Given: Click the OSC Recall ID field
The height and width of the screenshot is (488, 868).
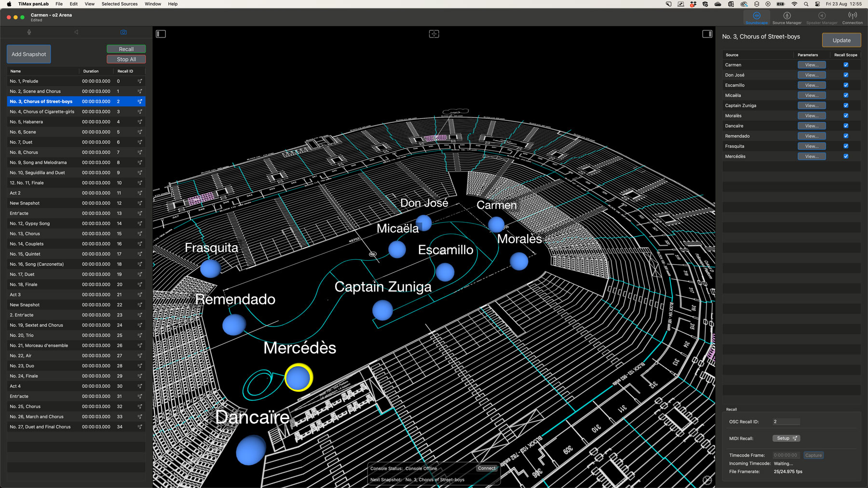Looking at the screenshot, I should click(786, 422).
